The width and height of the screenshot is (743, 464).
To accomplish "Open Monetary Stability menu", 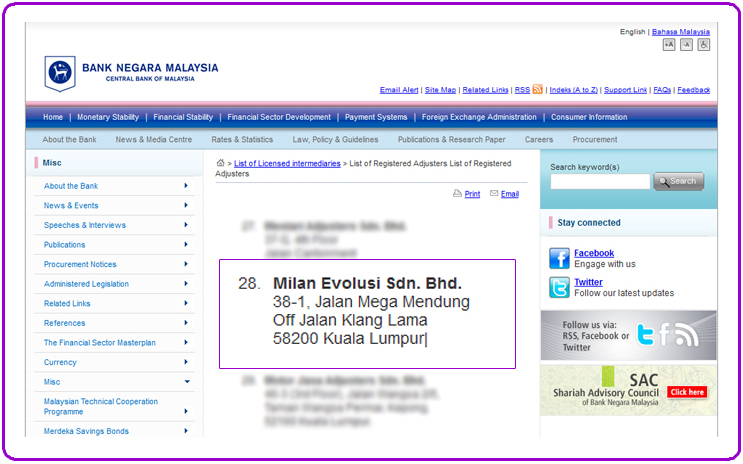I will click(108, 117).
